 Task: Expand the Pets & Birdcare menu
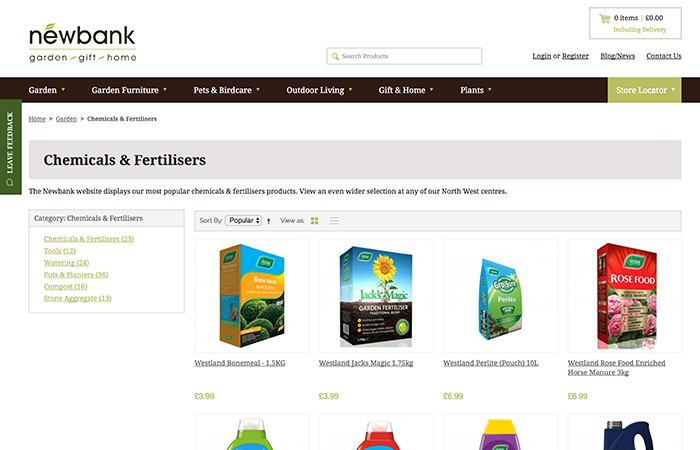(x=226, y=90)
